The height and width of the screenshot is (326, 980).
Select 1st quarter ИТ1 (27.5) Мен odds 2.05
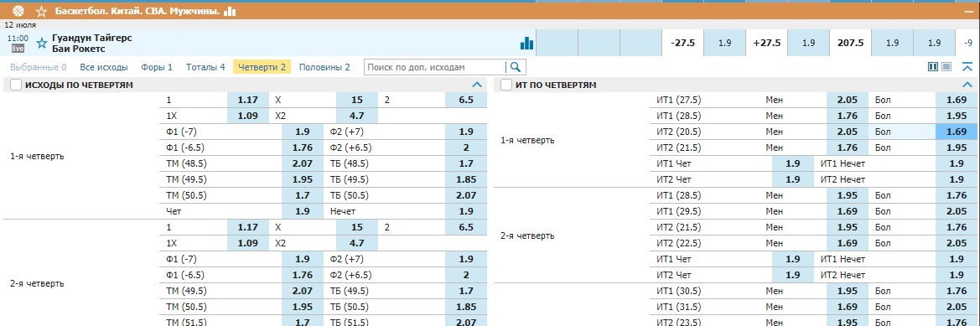click(848, 99)
